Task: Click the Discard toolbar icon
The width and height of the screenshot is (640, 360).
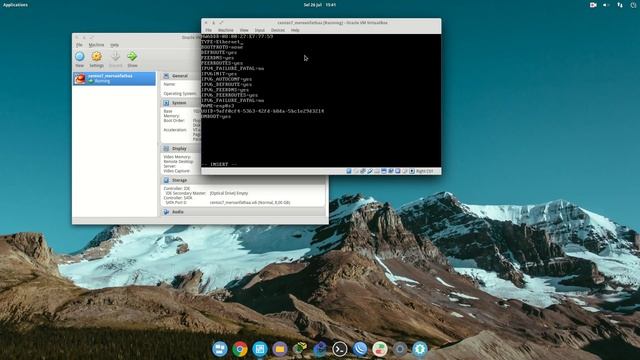Action: [116, 56]
